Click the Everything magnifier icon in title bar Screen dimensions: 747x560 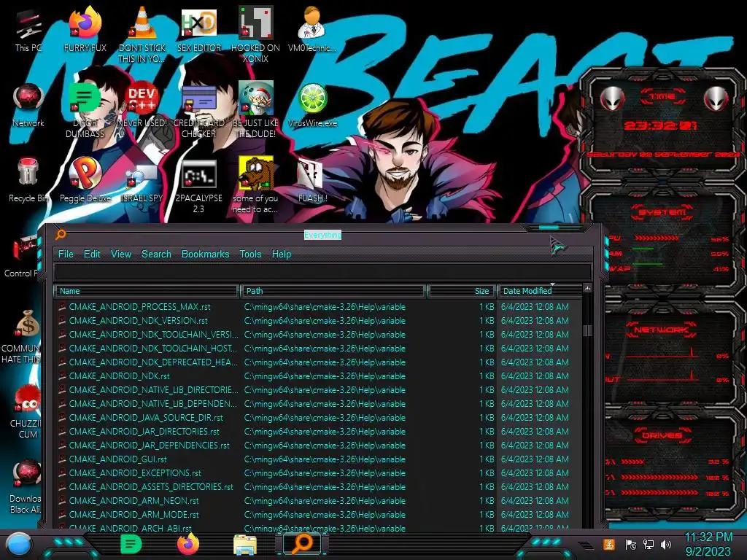click(61, 234)
